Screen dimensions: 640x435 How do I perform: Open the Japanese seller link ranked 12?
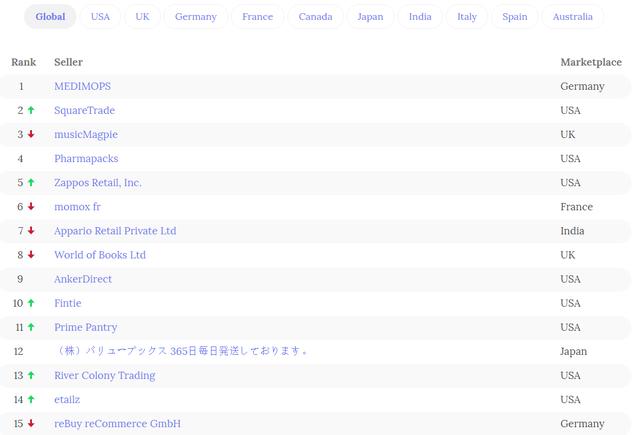181,351
